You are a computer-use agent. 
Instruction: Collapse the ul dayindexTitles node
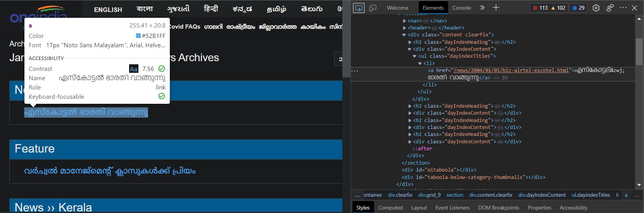[414, 56]
